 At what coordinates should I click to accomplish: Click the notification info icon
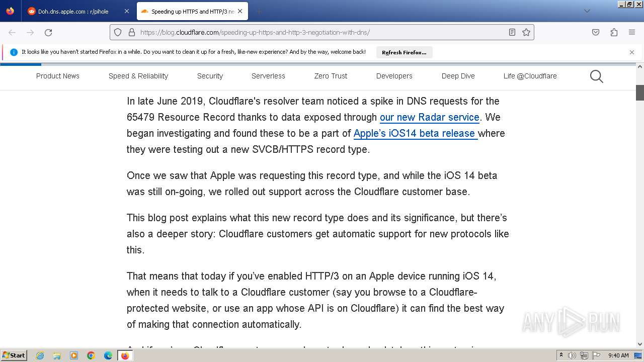coord(14,52)
